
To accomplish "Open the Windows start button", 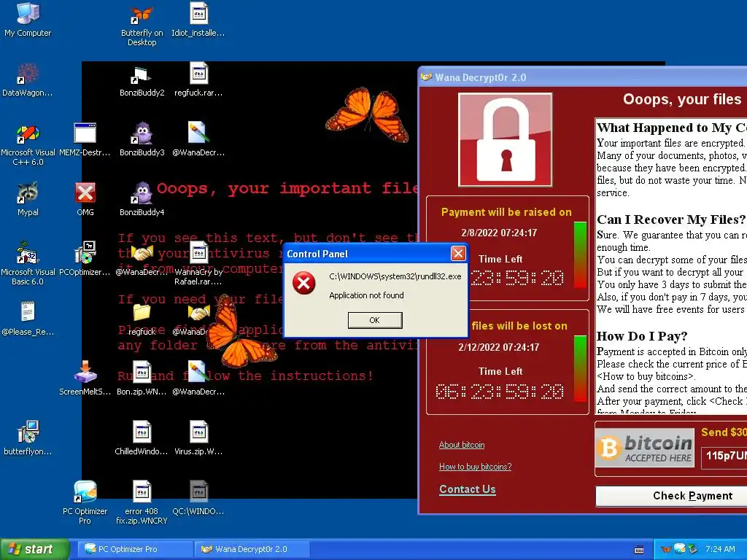I will point(35,549).
